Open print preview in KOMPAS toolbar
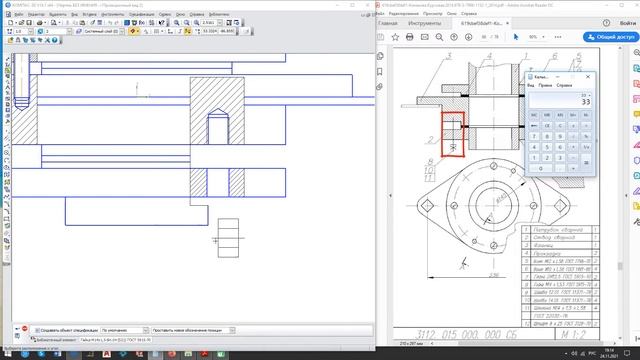Image resolution: width=640 pixels, height=360 pixels. pyautogui.click(x=53, y=23)
